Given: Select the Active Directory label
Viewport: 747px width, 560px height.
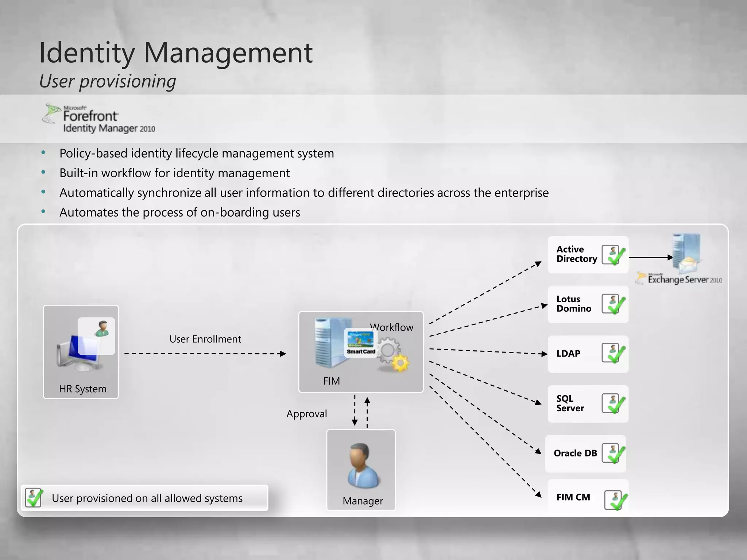Looking at the screenshot, I should tap(577, 254).
